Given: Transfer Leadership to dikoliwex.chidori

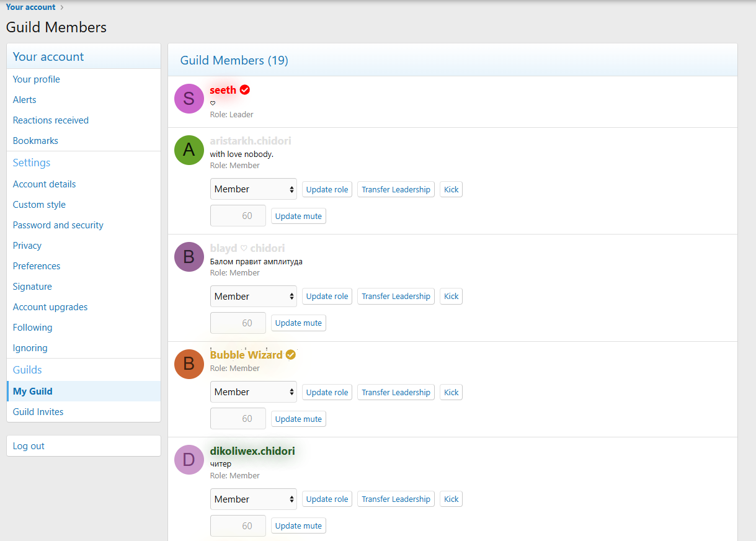Looking at the screenshot, I should (x=396, y=499).
